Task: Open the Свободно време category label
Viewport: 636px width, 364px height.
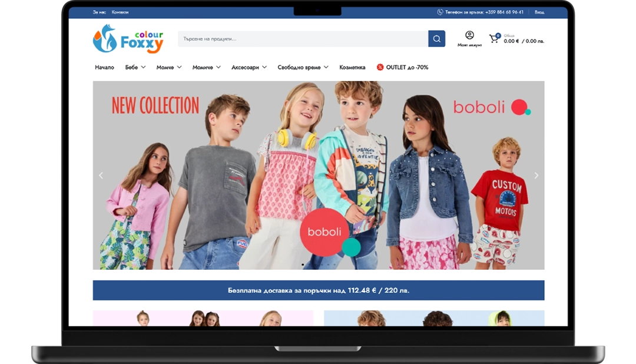Action: point(299,67)
